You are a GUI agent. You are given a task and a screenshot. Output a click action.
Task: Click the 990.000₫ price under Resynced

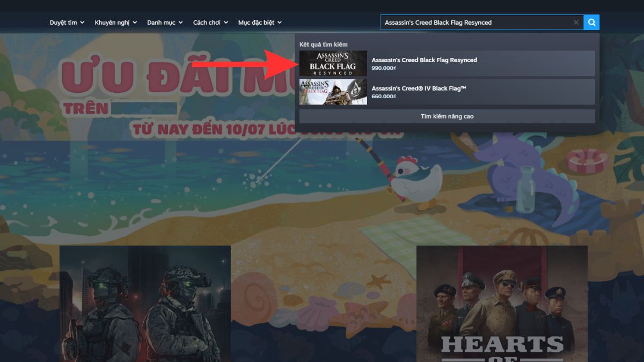coord(384,69)
